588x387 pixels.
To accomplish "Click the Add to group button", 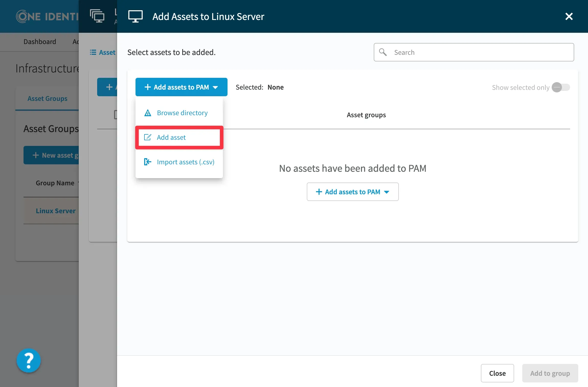I will click(x=550, y=373).
